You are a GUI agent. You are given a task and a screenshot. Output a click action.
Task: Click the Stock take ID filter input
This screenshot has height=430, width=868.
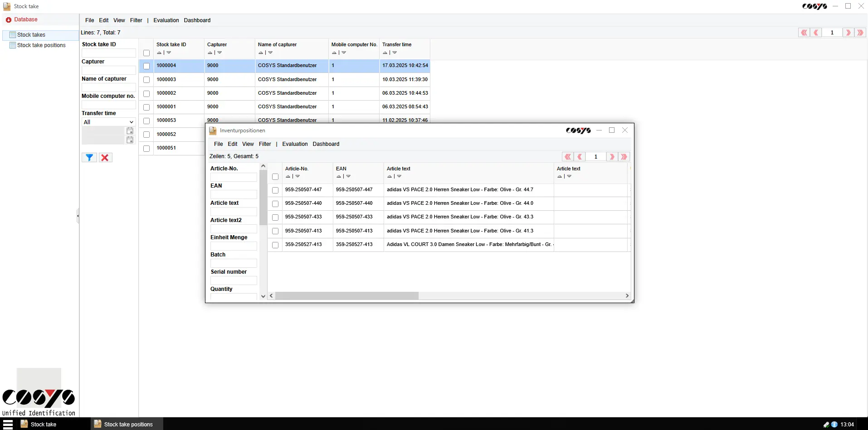point(109,53)
